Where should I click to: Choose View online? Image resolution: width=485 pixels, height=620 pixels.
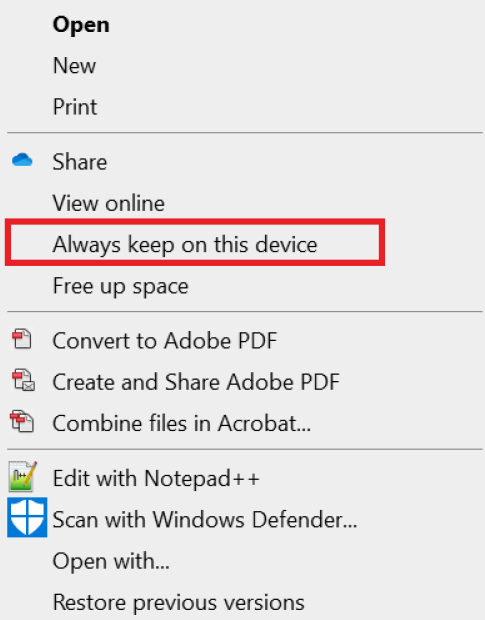pos(109,203)
